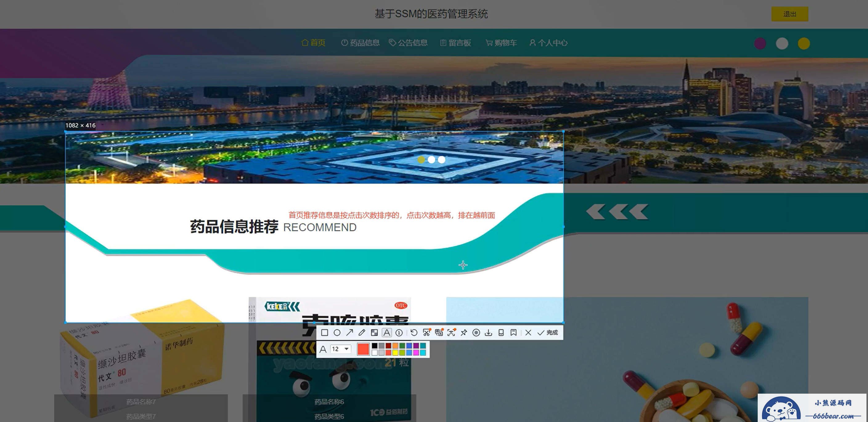
Task: Click the pills image product card
Action: pos(627,360)
